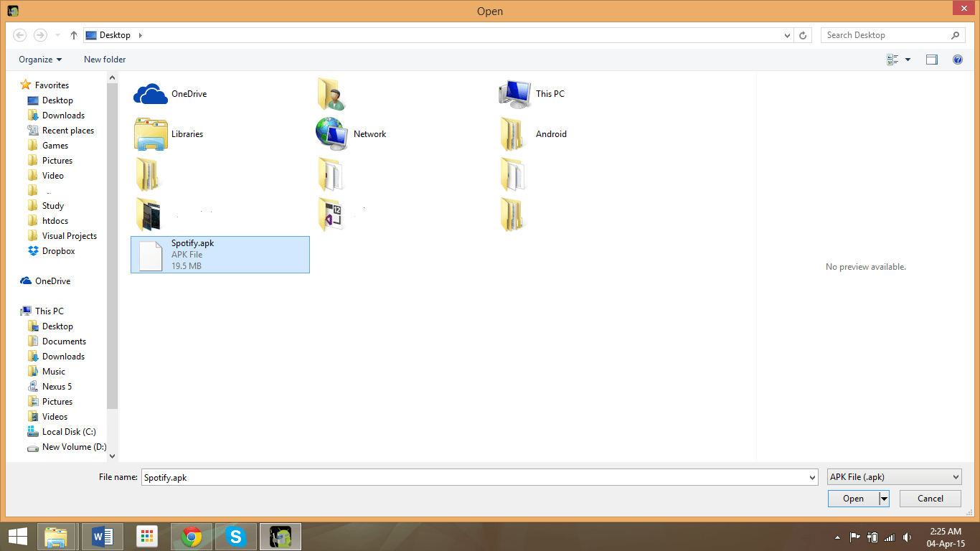
Task: Launch Google Chrome from the taskbar
Action: pyautogui.click(x=191, y=536)
